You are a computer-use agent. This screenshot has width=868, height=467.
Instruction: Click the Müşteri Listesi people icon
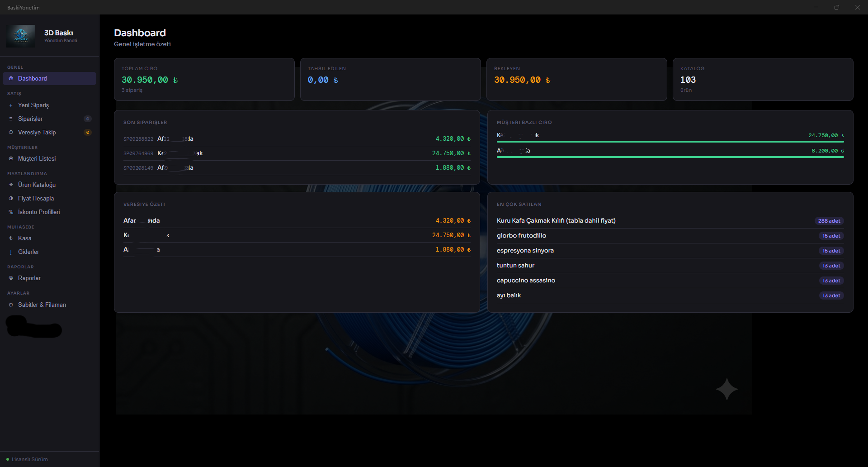(x=11, y=158)
